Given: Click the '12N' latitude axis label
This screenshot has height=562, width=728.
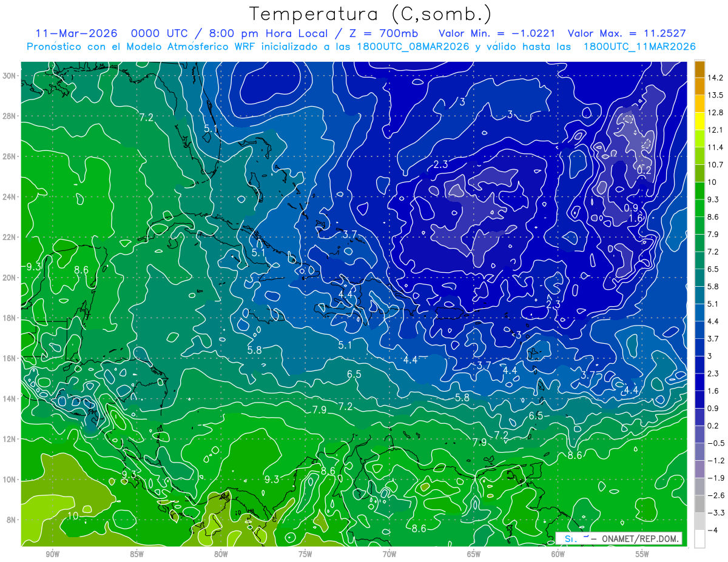Looking at the screenshot, I should point(10,439).
